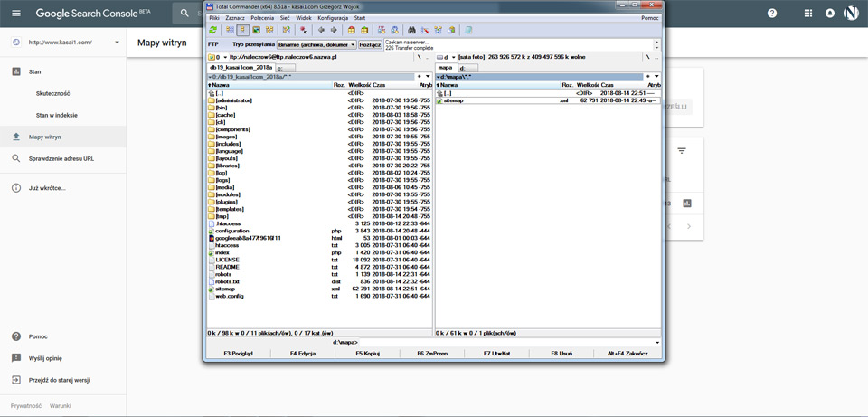The height and width of the screenshot is (417, 868).
Task: Open the Google apps grid icon
Action: 808,14
